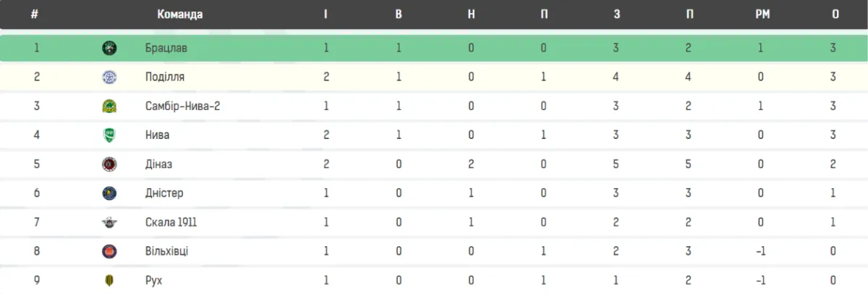Click the Рух team name
Viewport: 868px width, 294px height.
[x=153, y=280]
